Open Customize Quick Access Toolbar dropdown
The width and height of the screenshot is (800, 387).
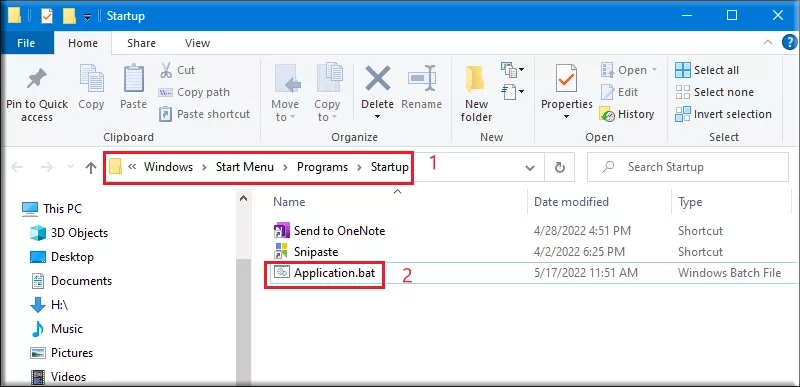pyautogui.click(x=87, y=17)
